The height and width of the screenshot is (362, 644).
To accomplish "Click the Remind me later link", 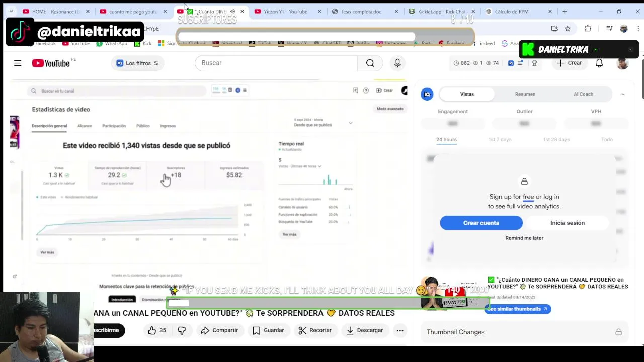I will pos(524,238).
